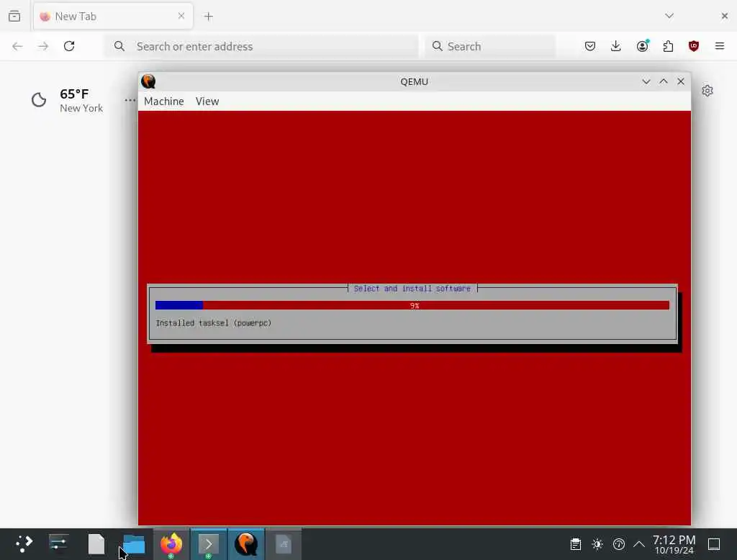Open system updates tray icon
The width and height of the screenshot is (737, 560).
pos(618,544)
